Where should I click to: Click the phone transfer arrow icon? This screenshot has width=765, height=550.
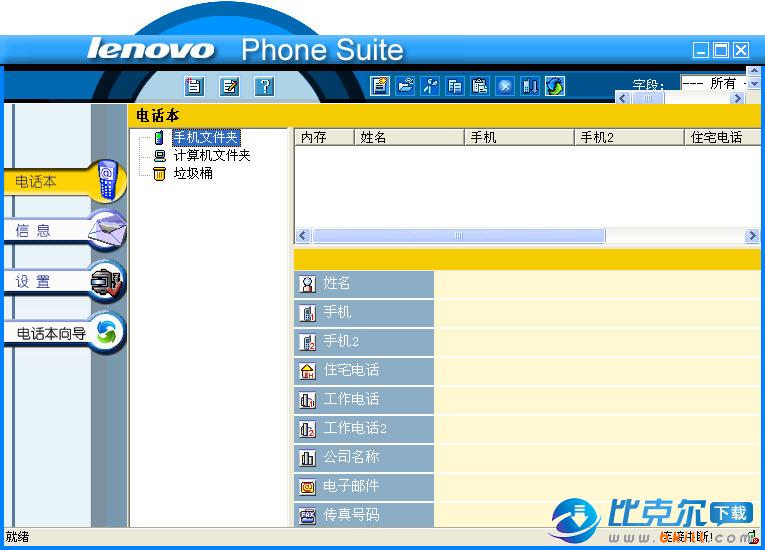point(530,86)
